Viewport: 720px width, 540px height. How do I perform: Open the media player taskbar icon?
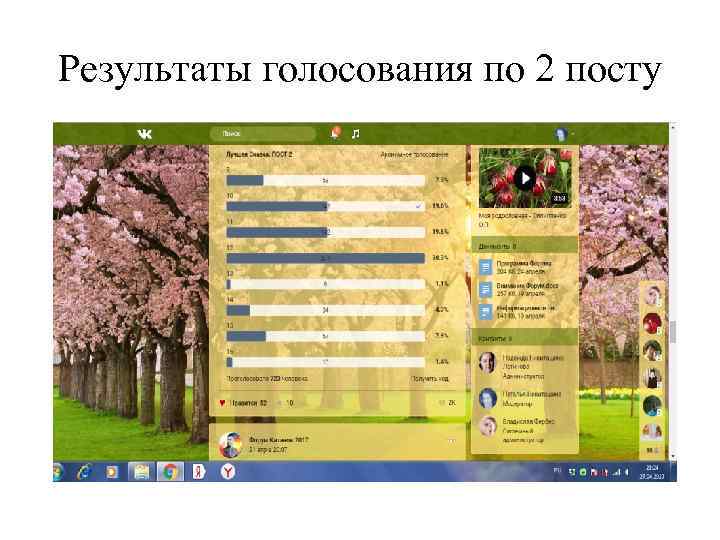[112, 472]
